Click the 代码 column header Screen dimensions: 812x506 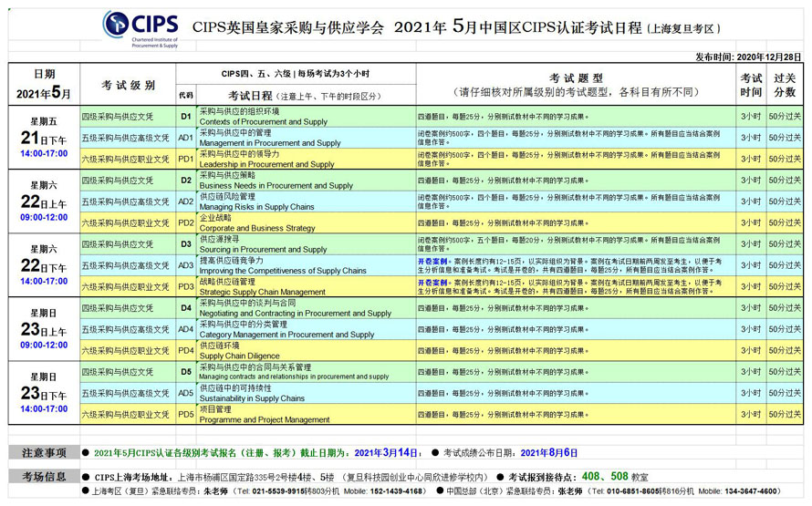(x=186, y=95)
